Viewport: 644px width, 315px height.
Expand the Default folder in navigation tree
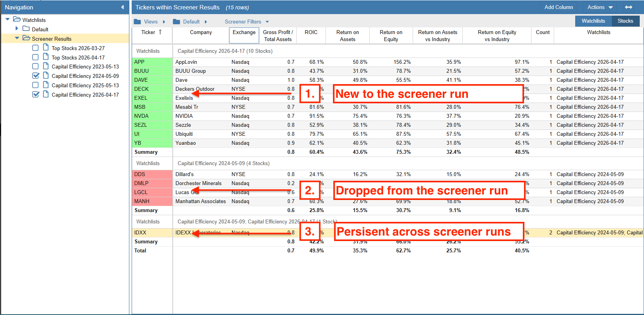click(x=17, y=29)
